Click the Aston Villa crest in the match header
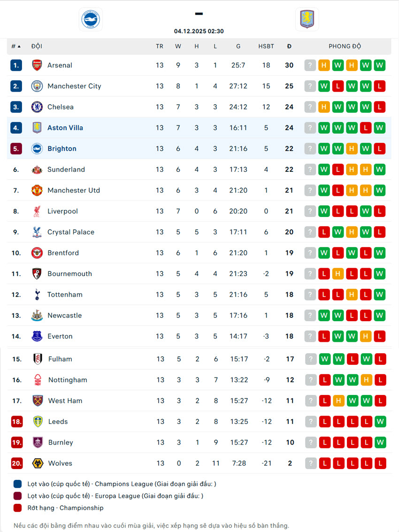399x532 pixels. click(307, 20)
